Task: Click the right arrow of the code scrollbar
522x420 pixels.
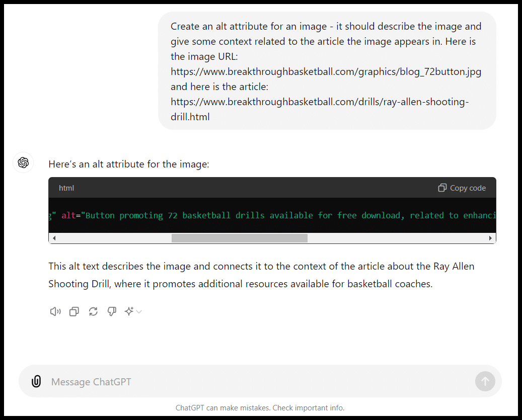Action: (490, 238)
